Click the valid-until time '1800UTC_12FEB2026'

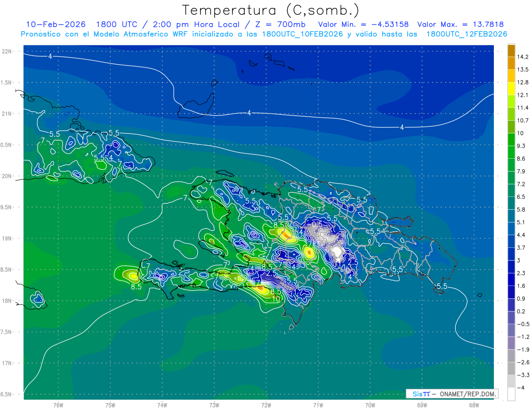click(x=466, y=34)
